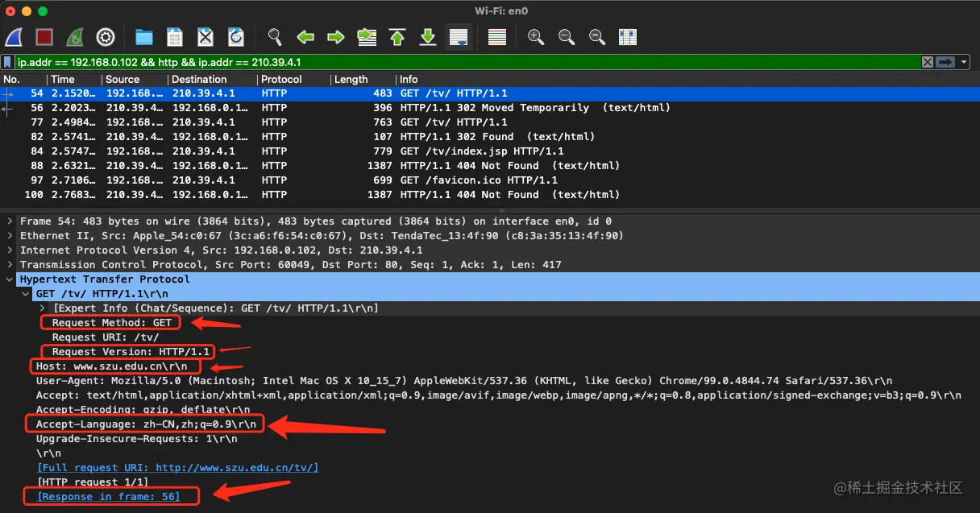
Task: Go to specified packet icon
Action: click(367, 37)
